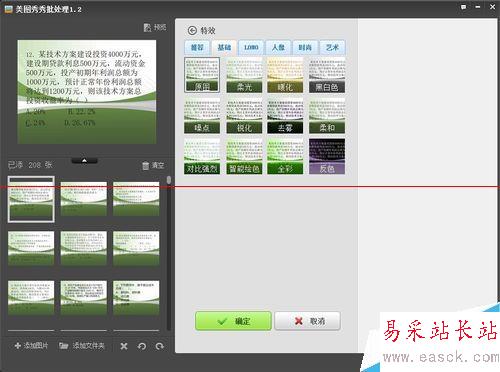Cancel with the 取消 button

[307, 321]
